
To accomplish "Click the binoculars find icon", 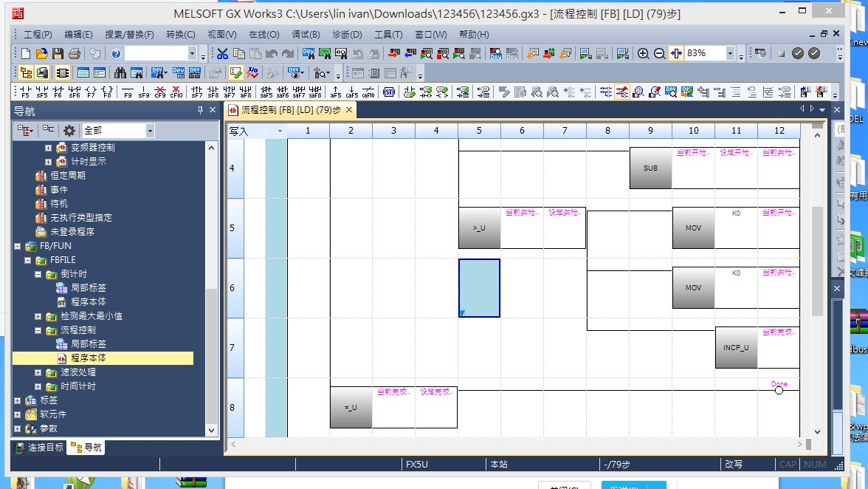I will tap(119, 72).
